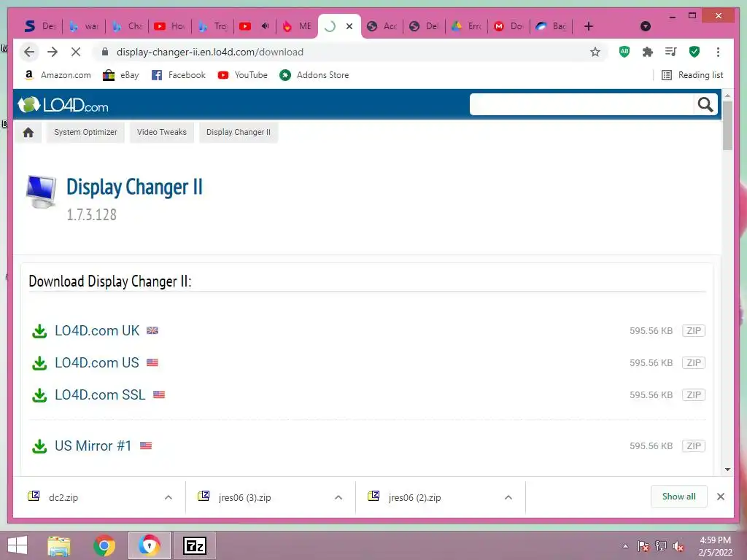The height and width of the screenshot is (560, 747).
Task: Download from LO4D.com US
Action: [x=97, y=362]
